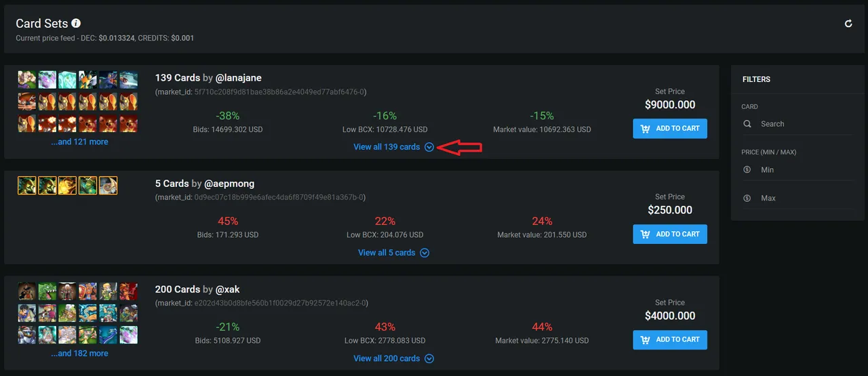Add the $9000 lanajane set to cart
Screen dimensions: 868x376
tap(670, 129)
